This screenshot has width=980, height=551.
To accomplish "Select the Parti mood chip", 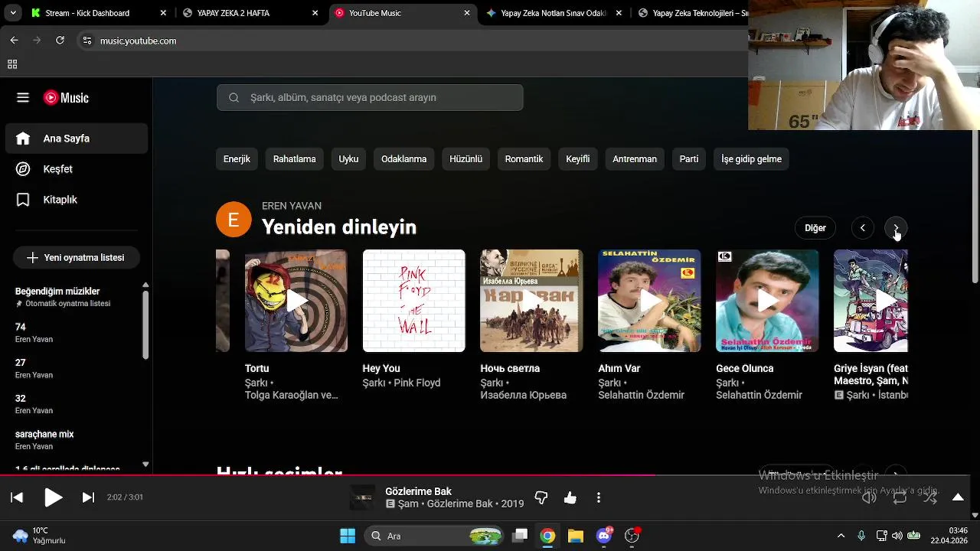I will pyautogui.click(x=689, y=159).
